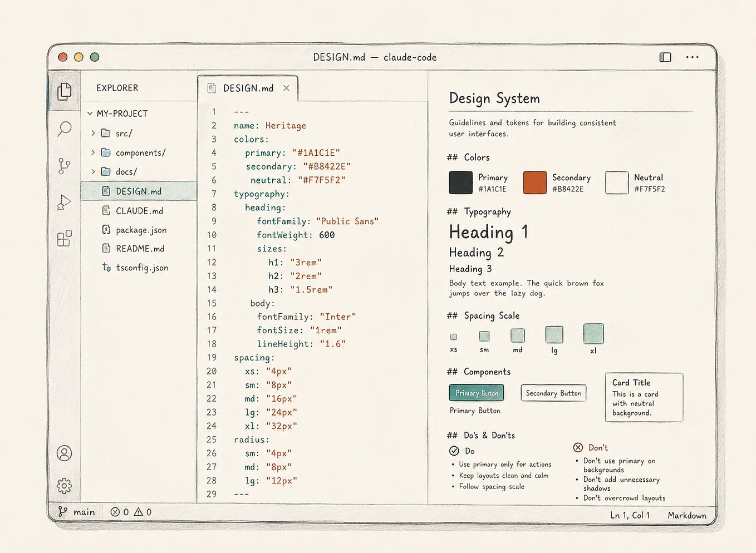Viewport: 756px width, 553px height.
Task: Open the more actions ellipsis menu
Action: (x=693, y=57)
